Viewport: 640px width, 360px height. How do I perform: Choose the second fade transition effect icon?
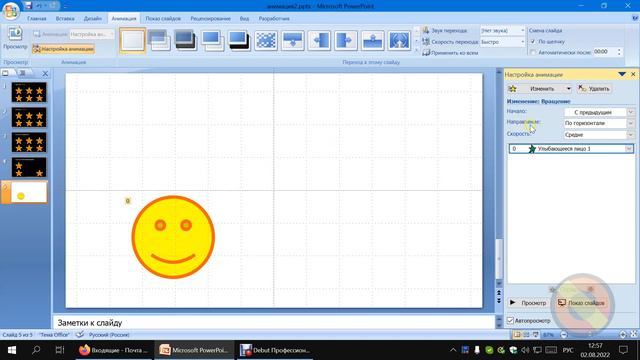pos(159,40)
